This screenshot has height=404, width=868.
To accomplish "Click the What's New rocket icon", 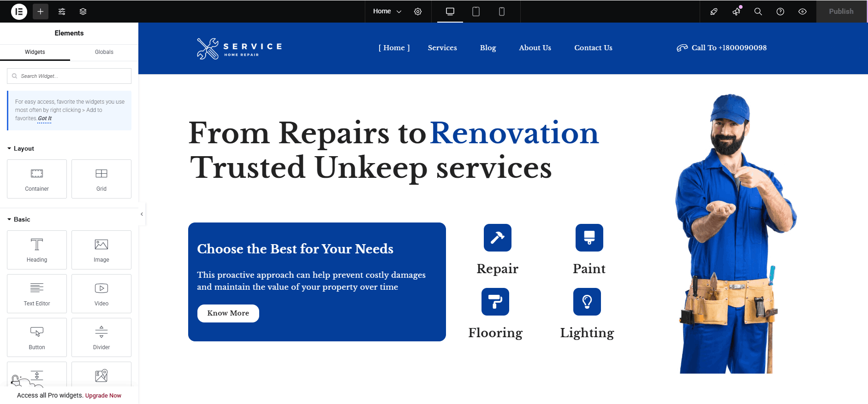I will [736, 12].
